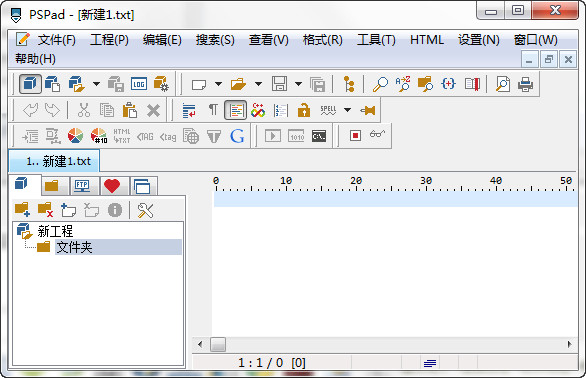586x378 pixels.
Task: Toggle line numbers icon
Action: pyautogui.click(x=281, y=110)
